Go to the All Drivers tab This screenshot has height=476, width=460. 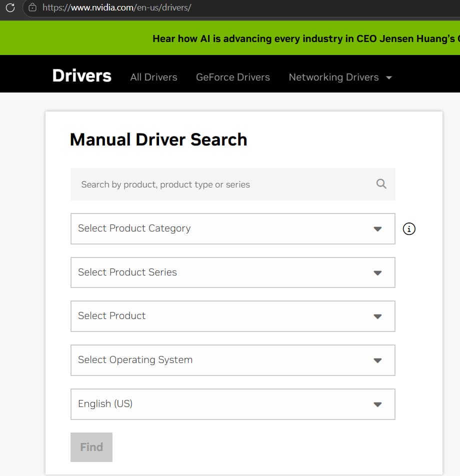pyautogui.click(x=153, y=77)
